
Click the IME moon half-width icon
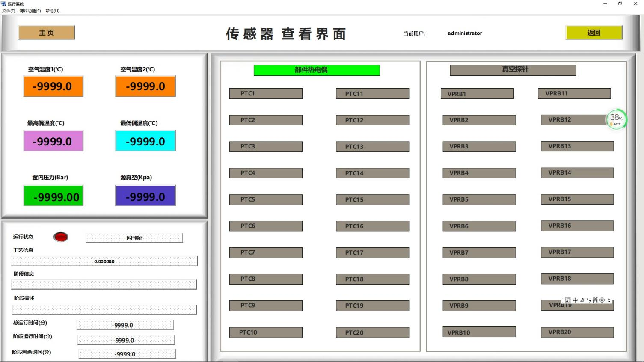click(x=582, y=300)
